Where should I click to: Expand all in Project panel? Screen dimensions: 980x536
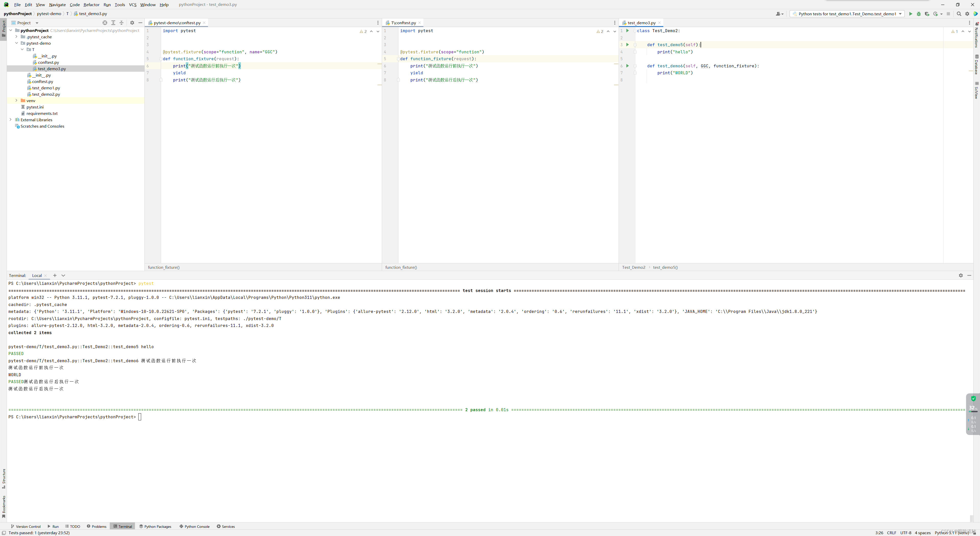(113, 23)
